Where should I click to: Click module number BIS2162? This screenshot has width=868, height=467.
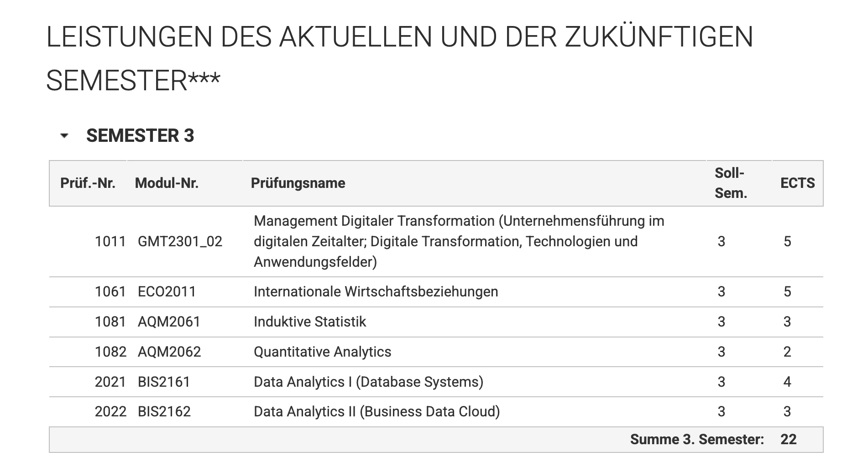click(164, 411)
